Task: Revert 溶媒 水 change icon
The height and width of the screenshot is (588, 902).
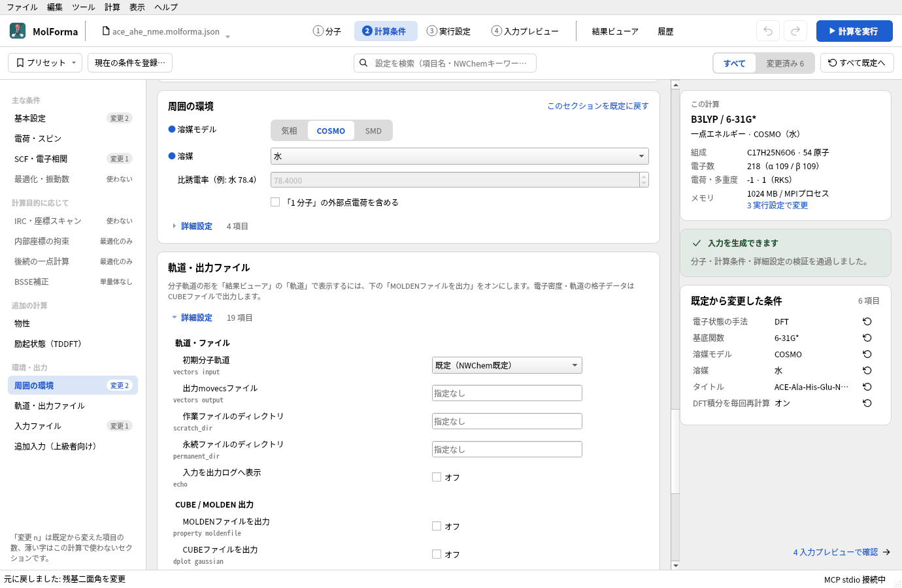Action: 867,370
